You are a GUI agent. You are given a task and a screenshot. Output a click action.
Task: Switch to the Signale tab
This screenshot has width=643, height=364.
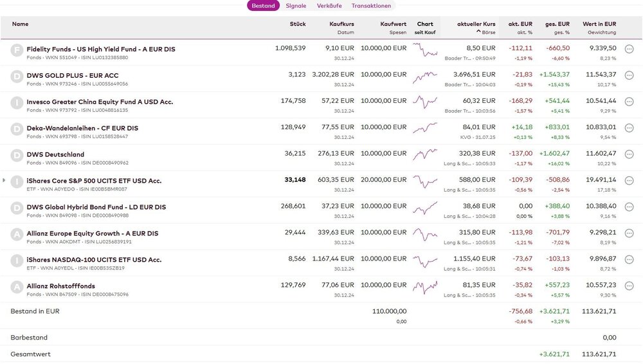pos(296,6)
